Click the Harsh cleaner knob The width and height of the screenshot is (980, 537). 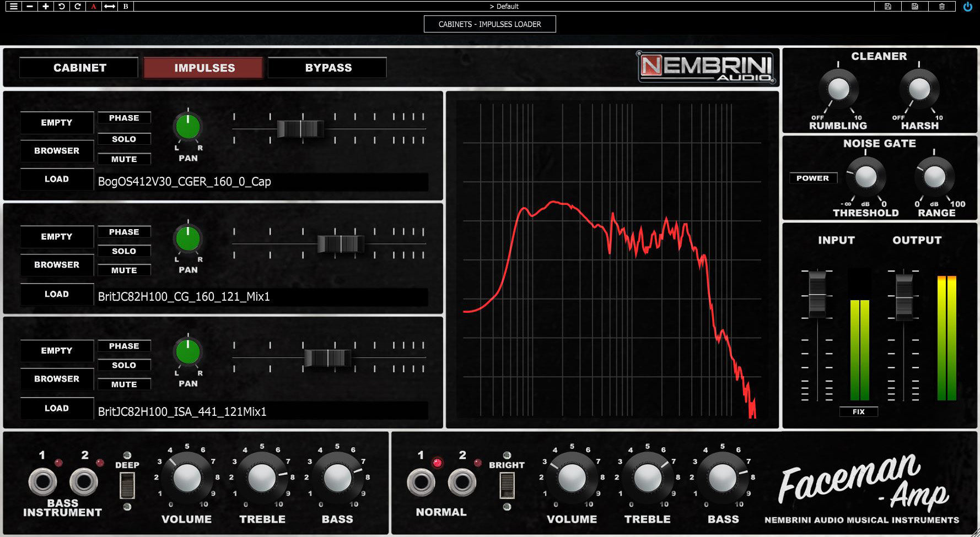[919, 89]
